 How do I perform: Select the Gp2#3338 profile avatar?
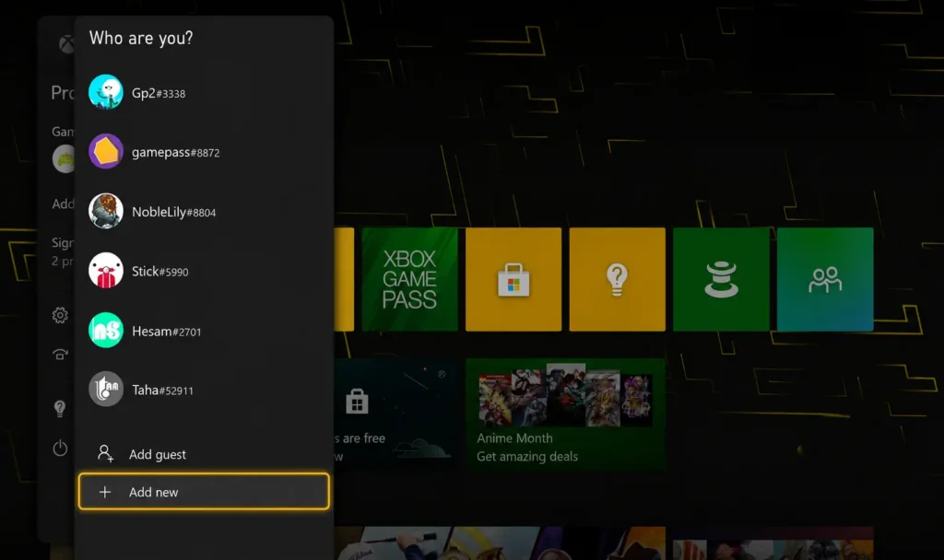[106, 92]
